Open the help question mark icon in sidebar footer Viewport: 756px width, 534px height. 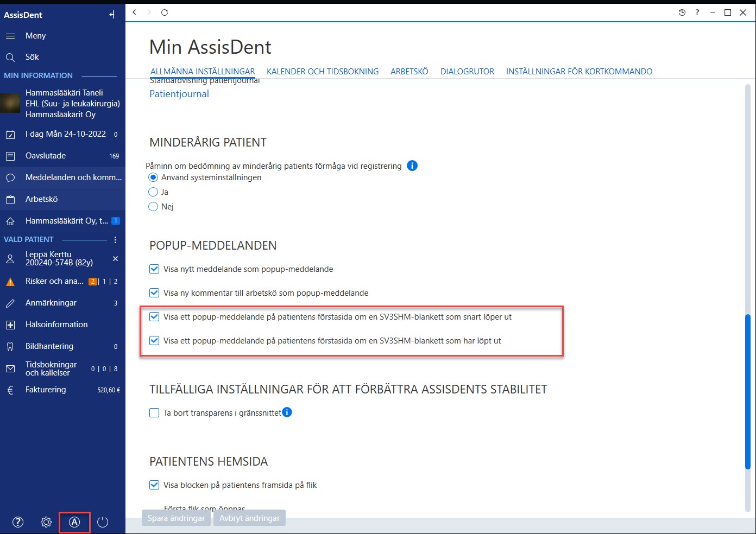[x=18, y=522]
